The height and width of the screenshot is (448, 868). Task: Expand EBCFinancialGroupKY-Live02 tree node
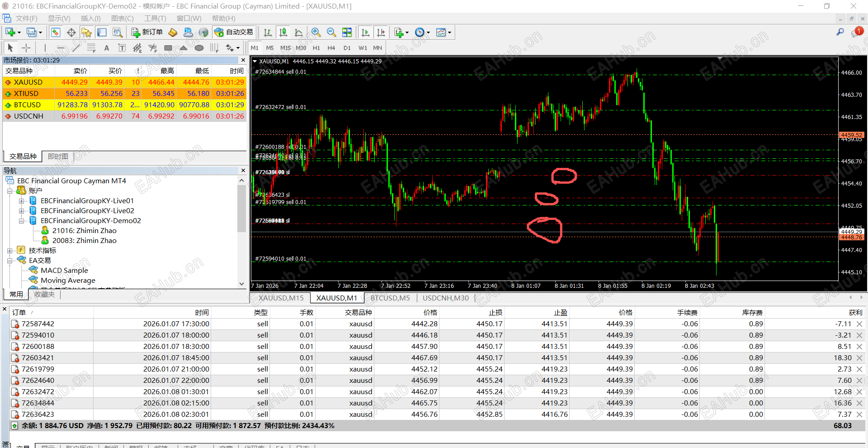pyautogui.click(x=21, y=211)
